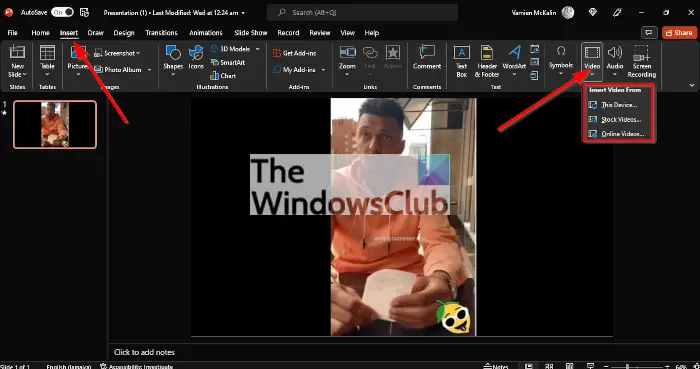The image size is (700, 369).
Task: Open the Comments pane button
Action: coord(649,33)
